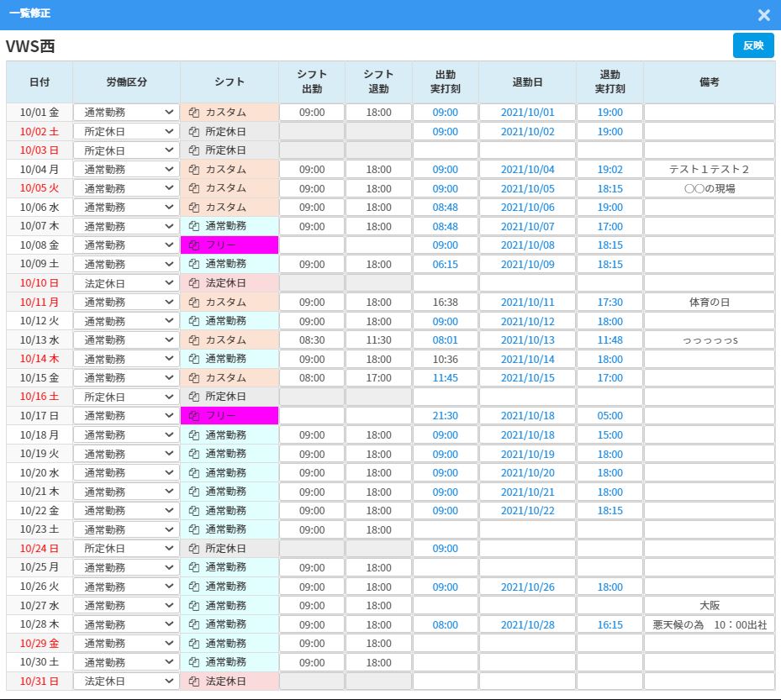Click the 反映 button
Image resolution: width=781 pixels, height=700 pixels.
[x=753, y=45]
